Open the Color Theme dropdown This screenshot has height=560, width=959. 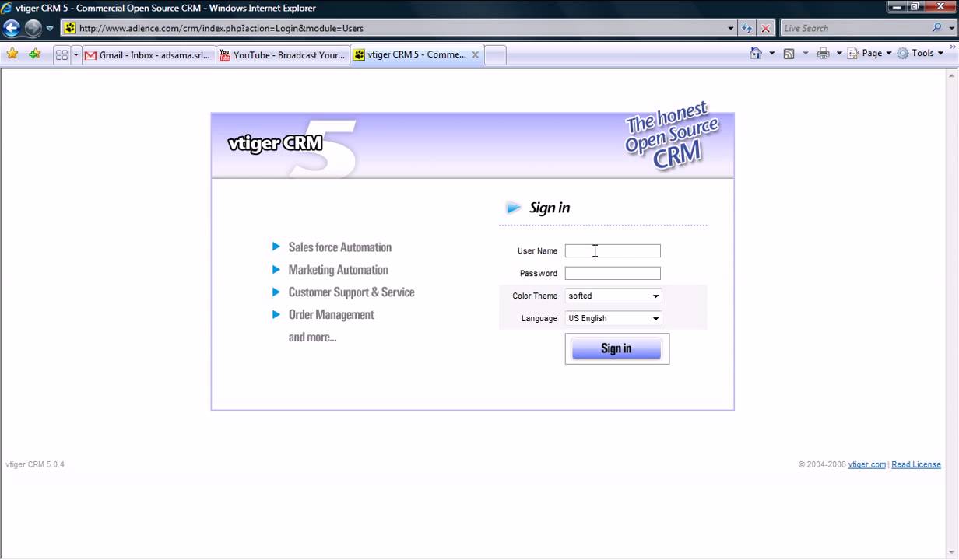[613, 296]
